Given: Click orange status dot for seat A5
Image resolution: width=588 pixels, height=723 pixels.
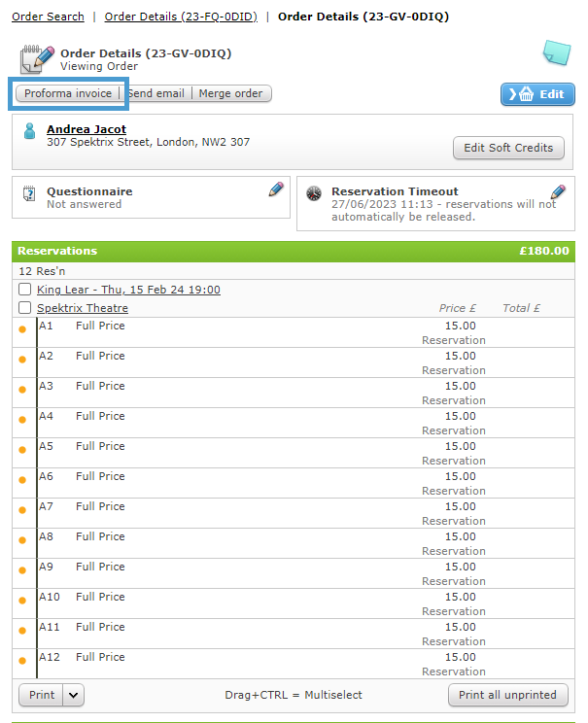Looking at the screenshot, I should 22,450.
